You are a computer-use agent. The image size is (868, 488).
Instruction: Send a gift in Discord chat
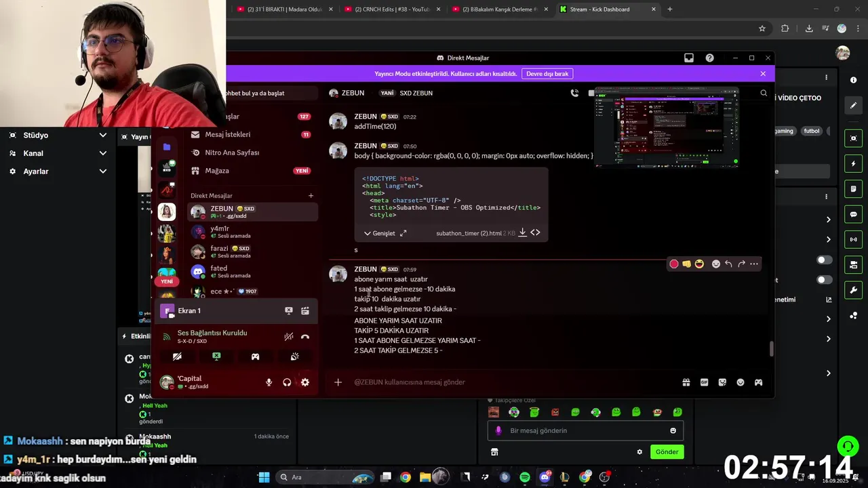pyautogui.click(x=686, y=382)
